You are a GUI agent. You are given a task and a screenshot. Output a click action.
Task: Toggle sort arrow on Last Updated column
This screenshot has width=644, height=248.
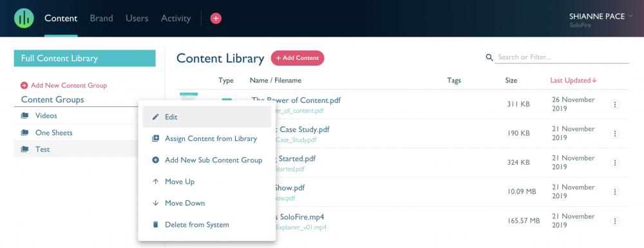(594, 81)
